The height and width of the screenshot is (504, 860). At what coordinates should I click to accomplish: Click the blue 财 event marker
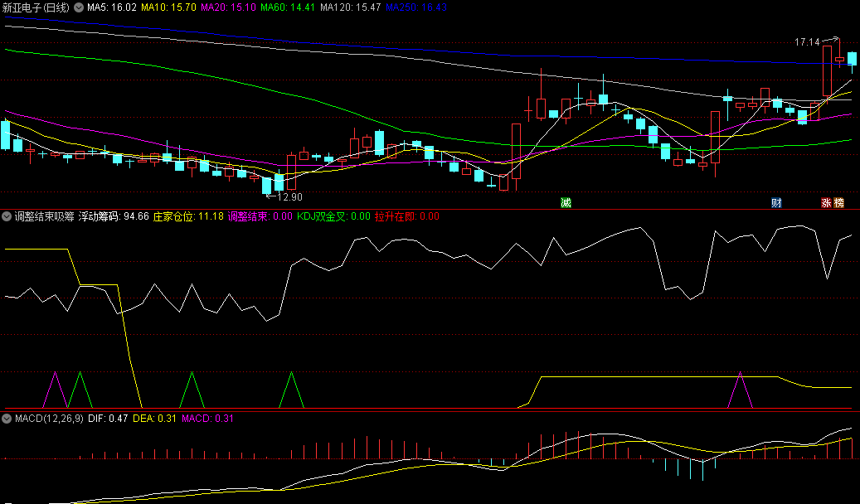point(776,203)
